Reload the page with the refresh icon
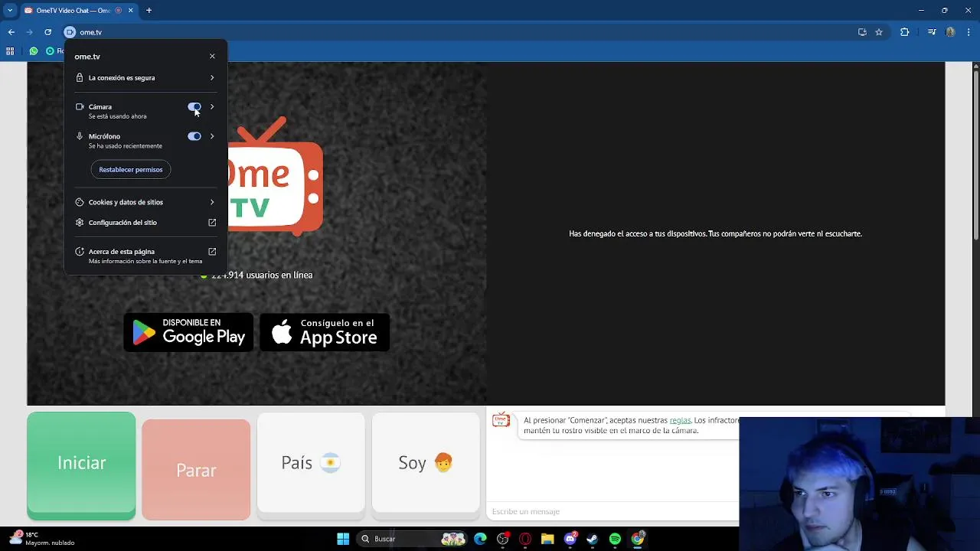This screenshot has width=980, height=551. [48, 32]
